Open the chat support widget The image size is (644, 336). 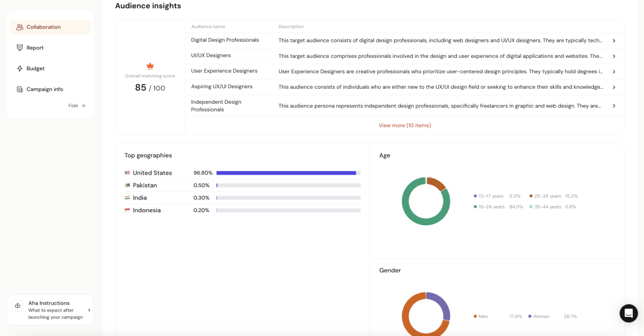click(x=628, y=313)
